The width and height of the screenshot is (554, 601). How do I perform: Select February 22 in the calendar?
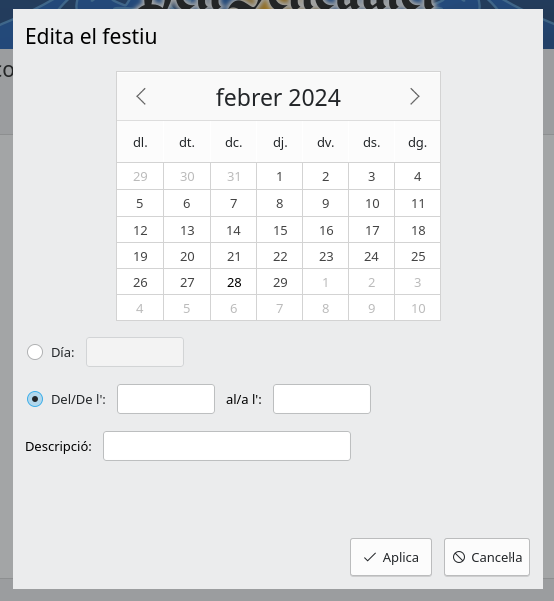tap(279, 256)
